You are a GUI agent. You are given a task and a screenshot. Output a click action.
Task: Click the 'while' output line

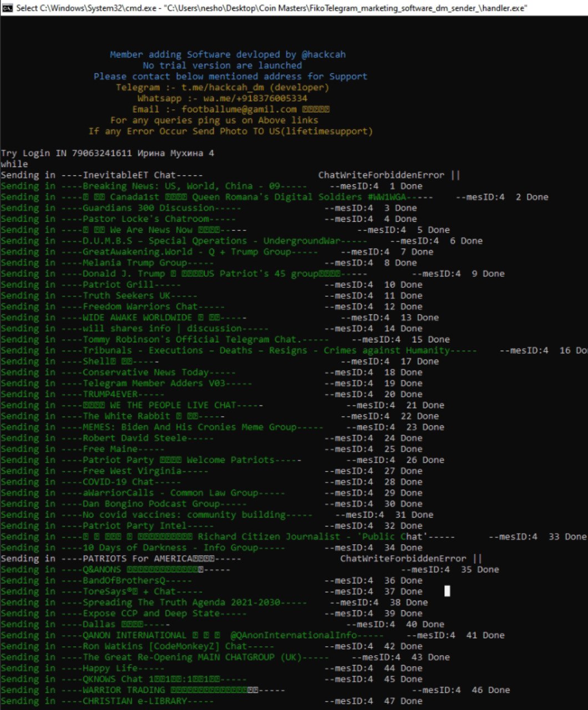pyautogui.click(x=14, y=164)
